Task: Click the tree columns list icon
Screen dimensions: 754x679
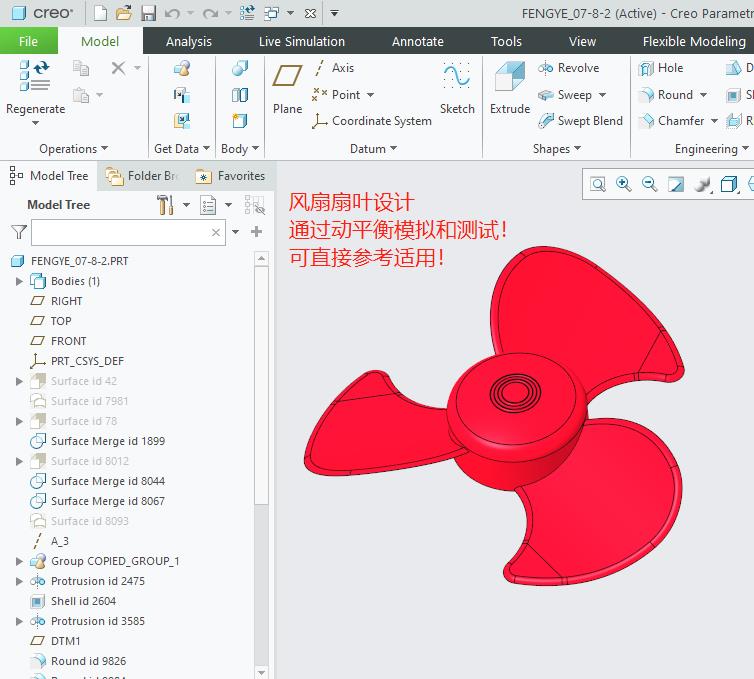Action: (208, 205)
